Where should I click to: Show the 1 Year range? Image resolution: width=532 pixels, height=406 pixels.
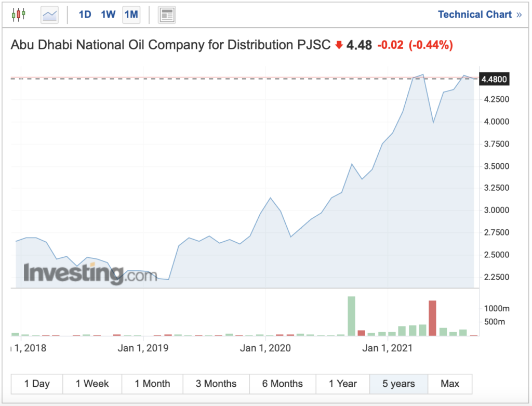pos(343,384)
